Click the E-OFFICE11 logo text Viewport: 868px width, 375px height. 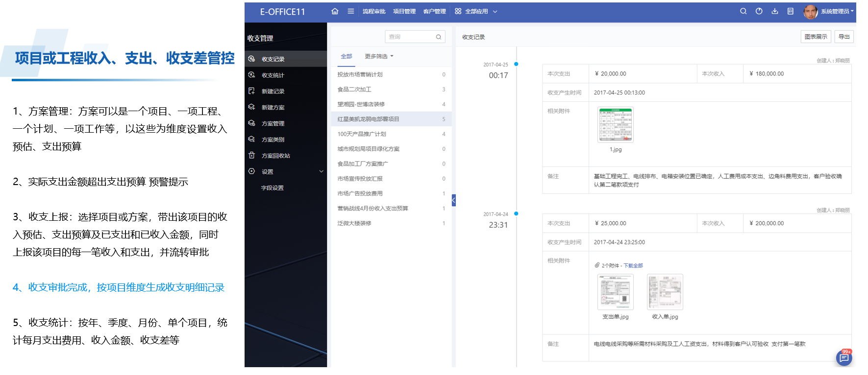tap(283, 12)
